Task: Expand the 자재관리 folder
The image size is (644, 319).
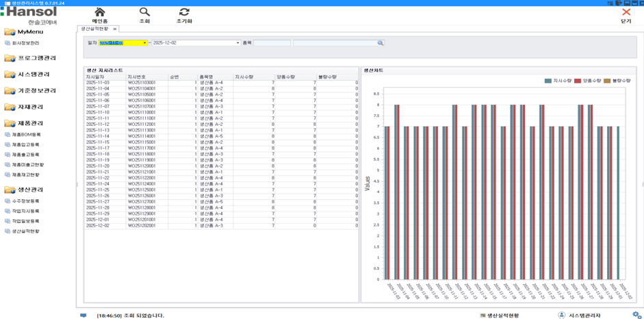Action: [x=10, y=107]
